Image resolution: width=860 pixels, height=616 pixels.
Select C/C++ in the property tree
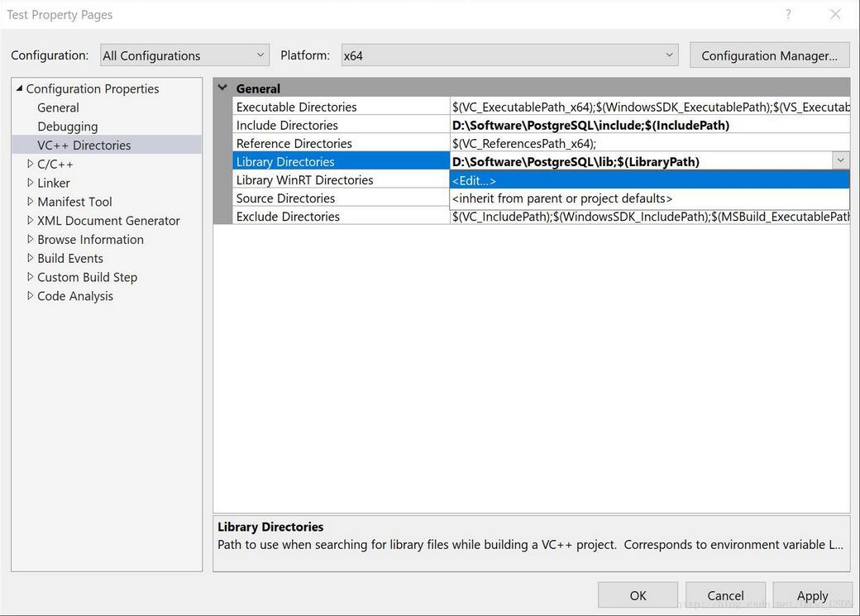click(55, 164)
